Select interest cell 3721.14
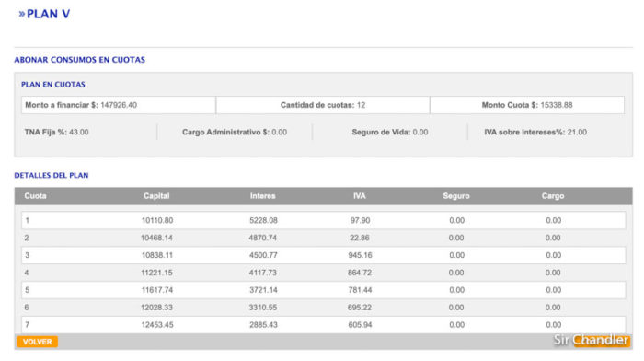The width and height of the screenshot is (644, 361). [263, 290]
